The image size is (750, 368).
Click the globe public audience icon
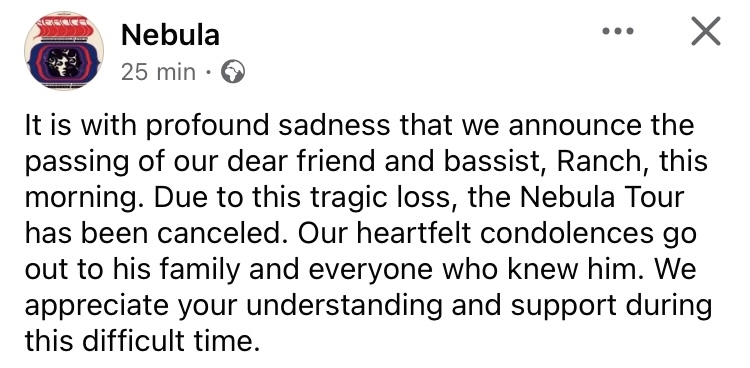click(233, 73)
